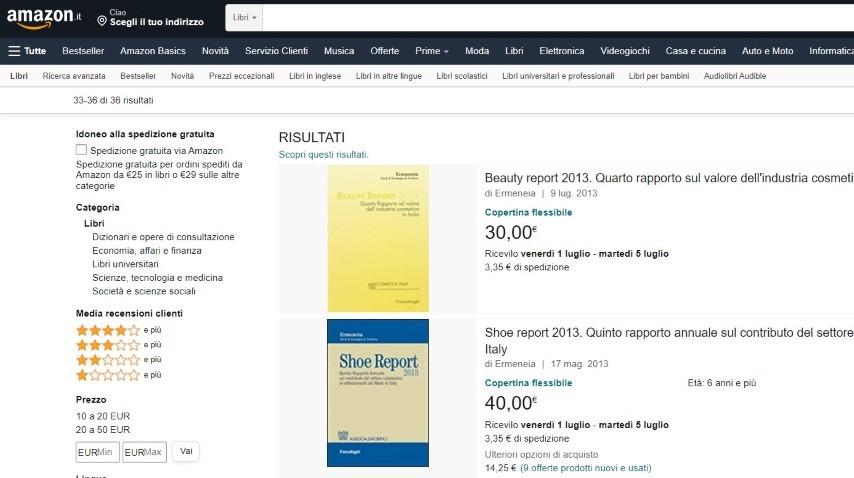Click Scegli il tuo indirizzo

(157, 22)
